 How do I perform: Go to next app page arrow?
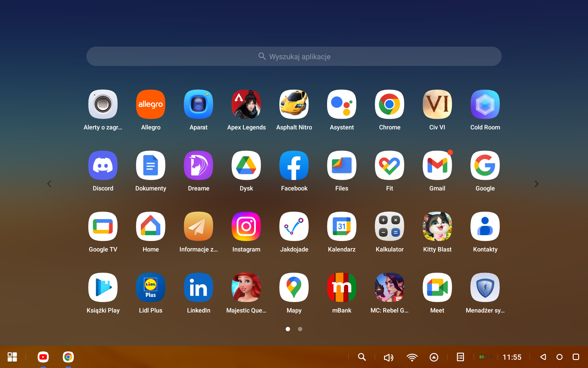[536, 184]
